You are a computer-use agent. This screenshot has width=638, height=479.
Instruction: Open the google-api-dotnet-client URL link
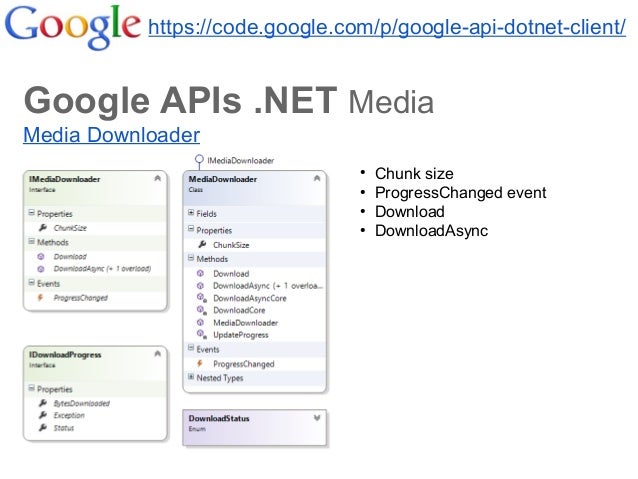pos(387,27)
